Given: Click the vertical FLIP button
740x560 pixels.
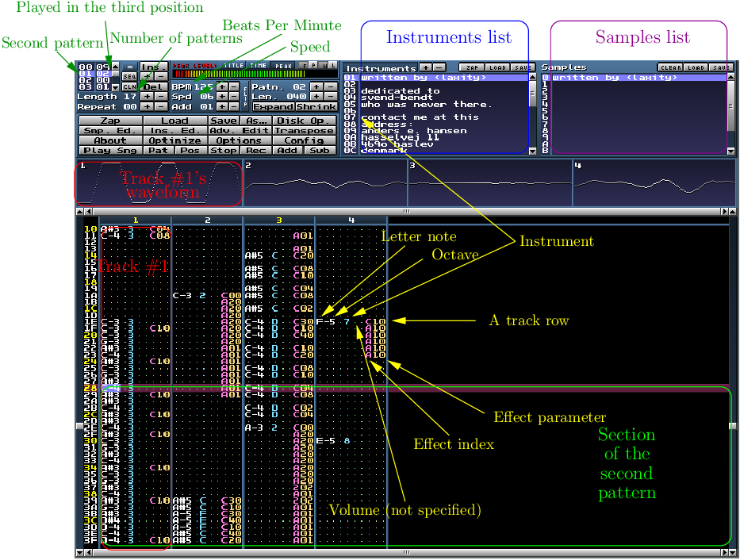Looking at the screenshot, I should [245, 96].
